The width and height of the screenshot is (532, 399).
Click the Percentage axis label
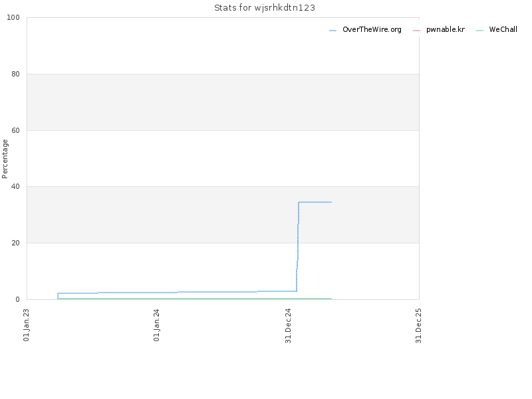5,159
